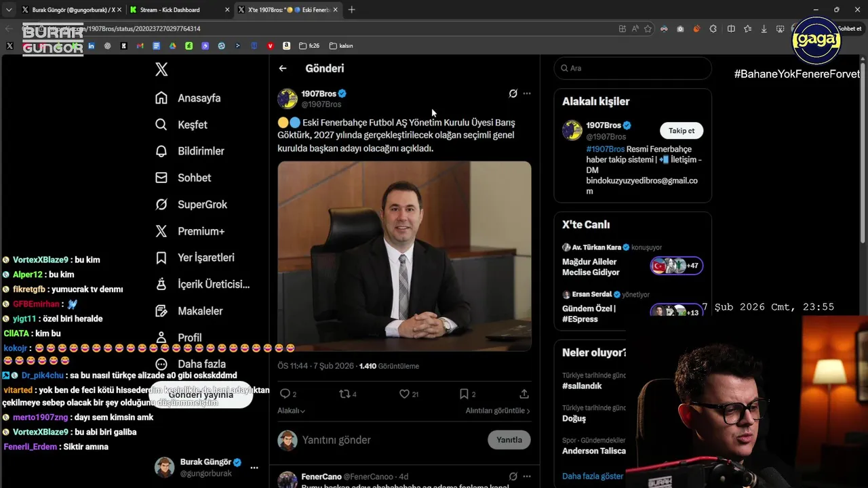Expand Daha fazla menu

[x=191, y=364]
